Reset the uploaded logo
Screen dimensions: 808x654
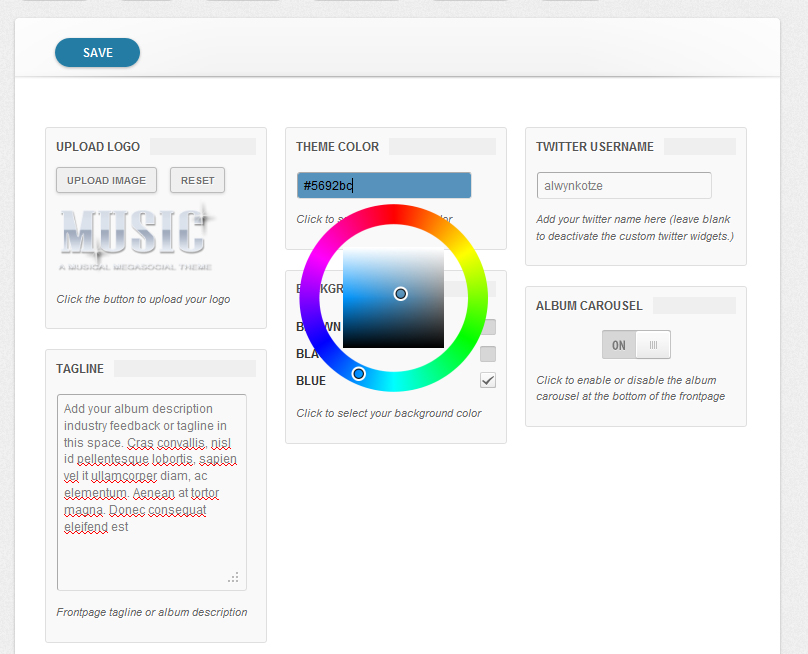[x=197, y=180]
